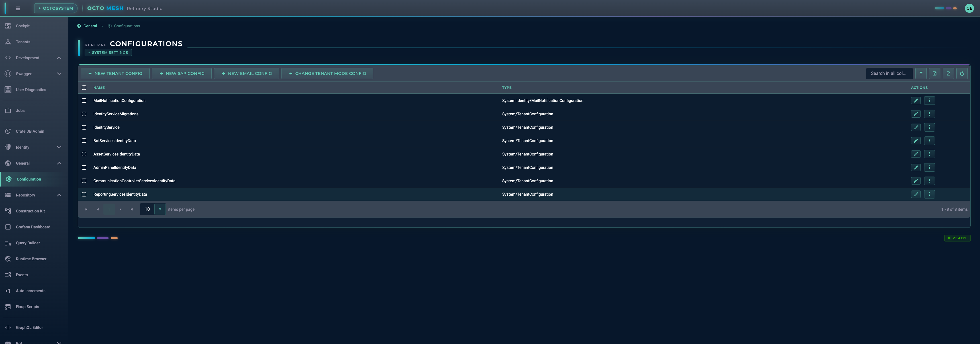Edit AssetServicesIdentityData entry

pyautogui.click(x=916, y=154)
